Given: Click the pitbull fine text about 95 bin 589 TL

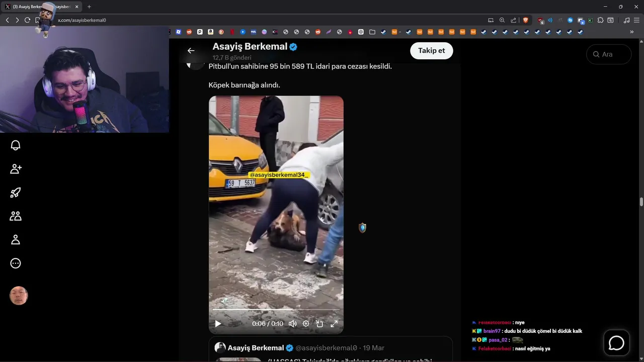Looking at the screenshot, I should click(x=300, y=66).
